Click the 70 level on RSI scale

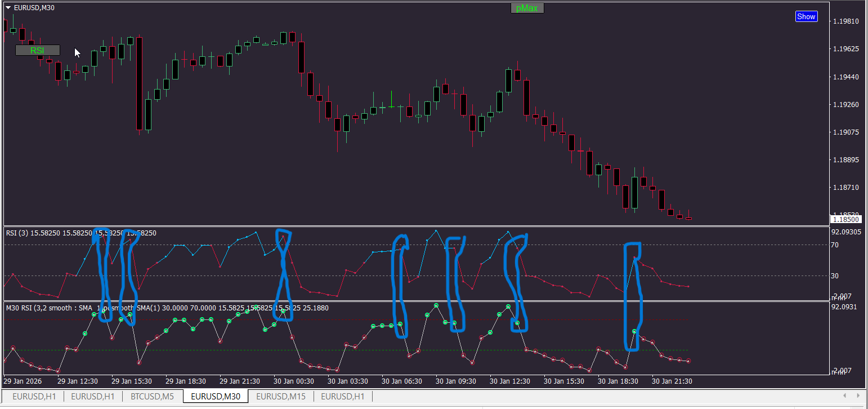[835, 244]
